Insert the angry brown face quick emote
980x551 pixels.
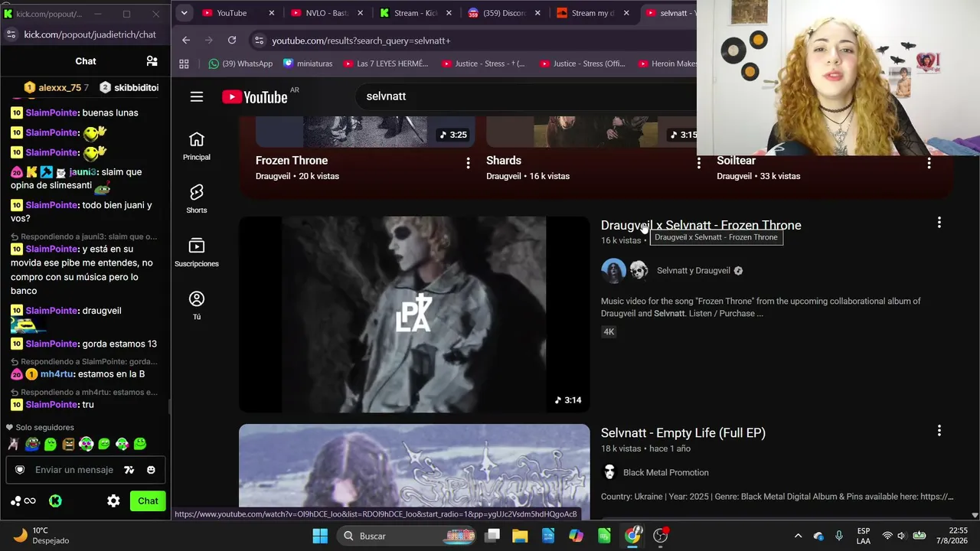click(x=68, y=444)
